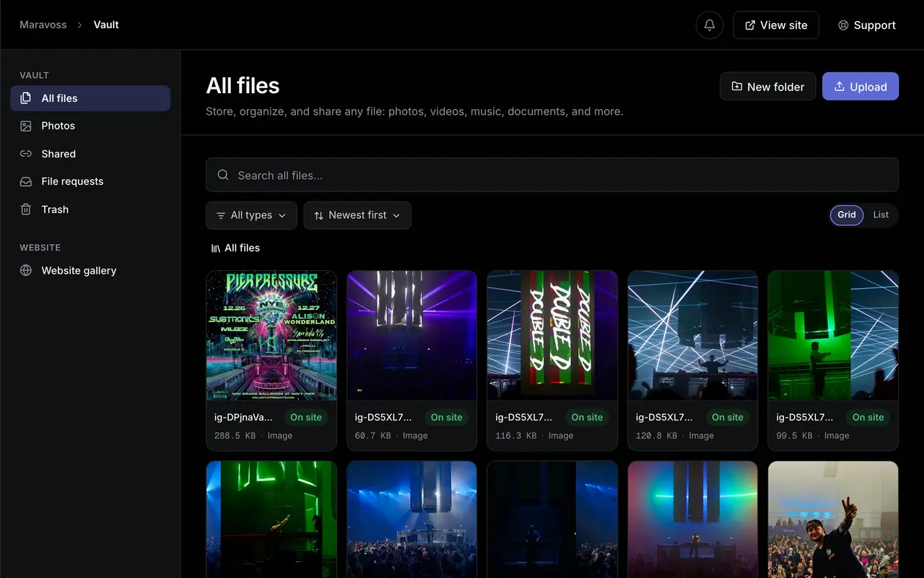Open the All types filter dropdown
Viewport: 924px width, 578px height.
(251, 215)
